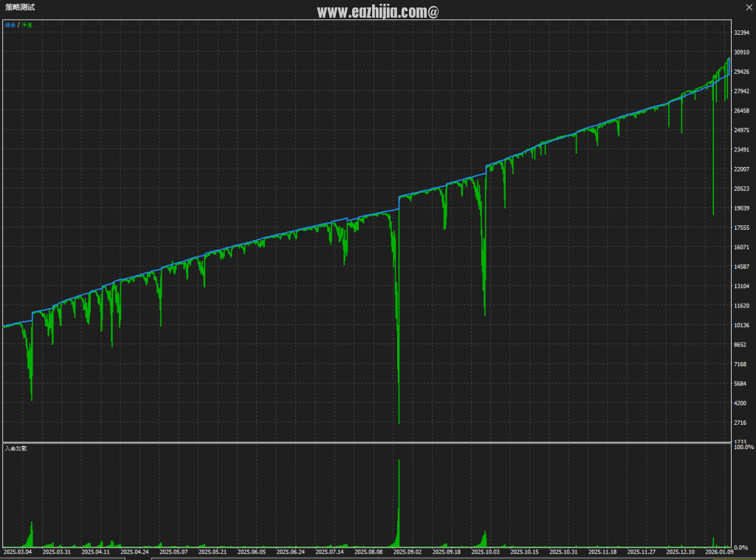Click the 2025.07.14 date on time axis

coord(330,553)
